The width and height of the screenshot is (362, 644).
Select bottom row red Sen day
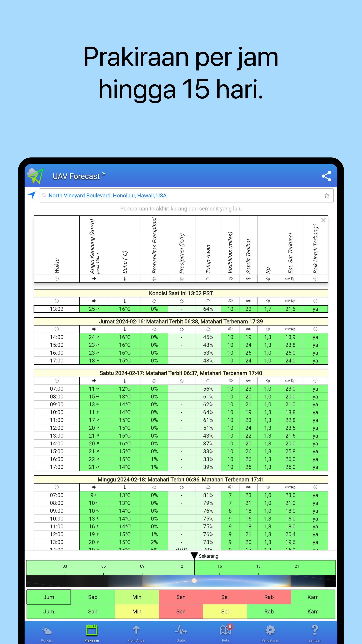click(181, 611)
